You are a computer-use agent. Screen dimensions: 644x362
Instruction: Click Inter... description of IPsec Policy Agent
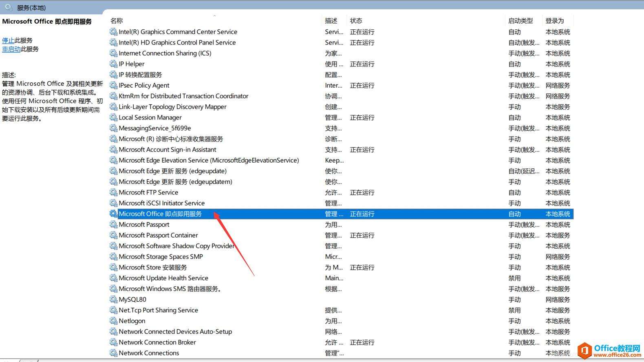tap(333, 85)
